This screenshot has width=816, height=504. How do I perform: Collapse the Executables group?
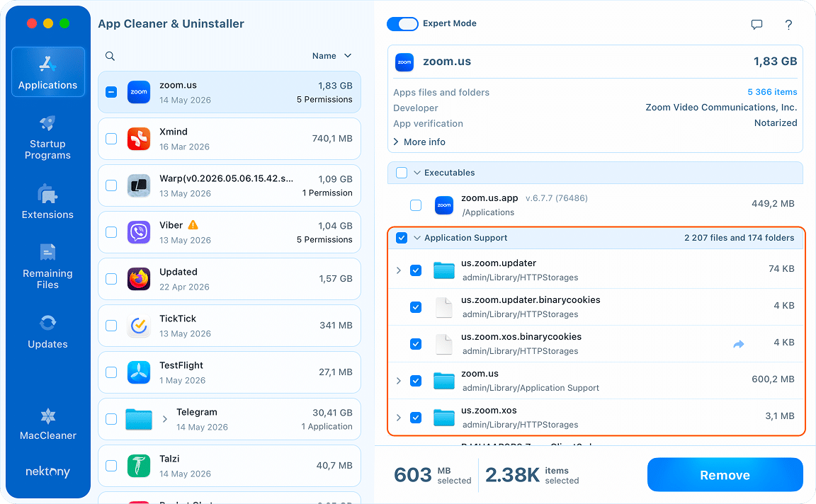(x=416, y=173)
